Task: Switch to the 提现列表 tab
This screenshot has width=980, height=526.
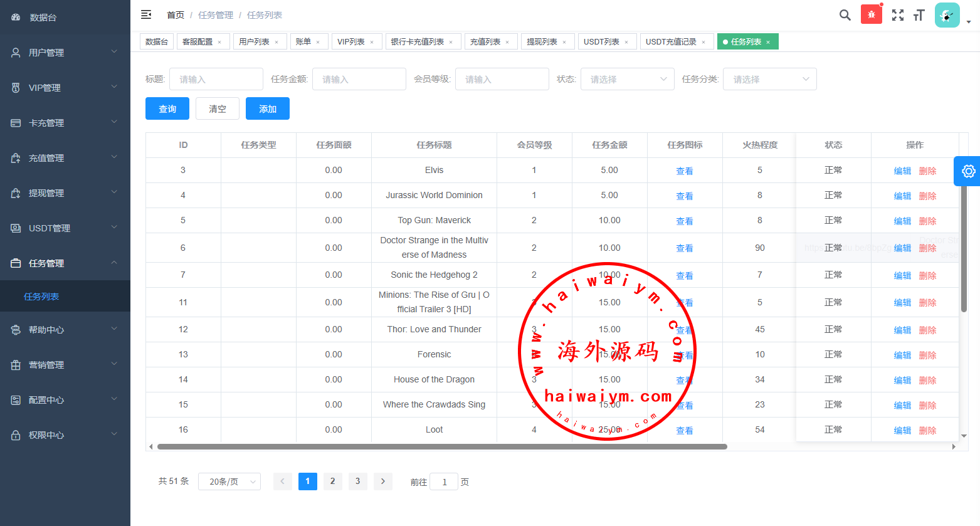Action: click(542, 42)
